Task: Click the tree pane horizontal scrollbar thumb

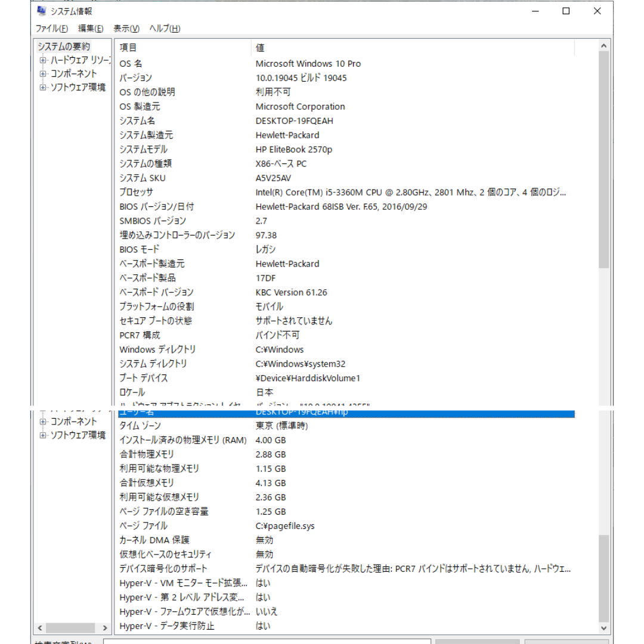Action: 70,628
